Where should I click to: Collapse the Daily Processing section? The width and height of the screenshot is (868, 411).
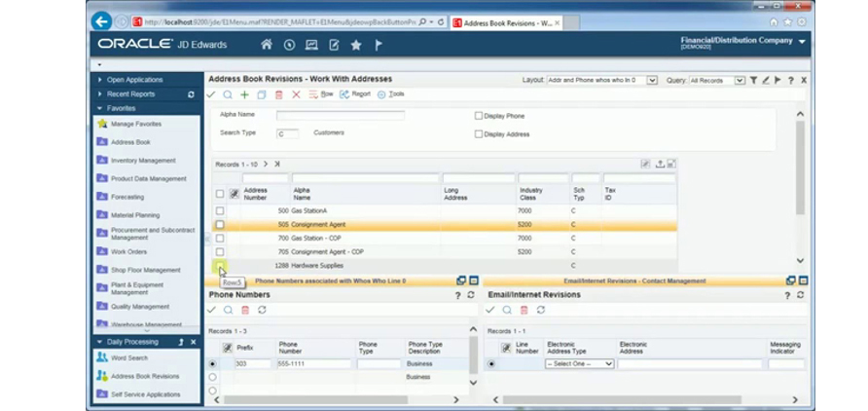click(100, 342)
